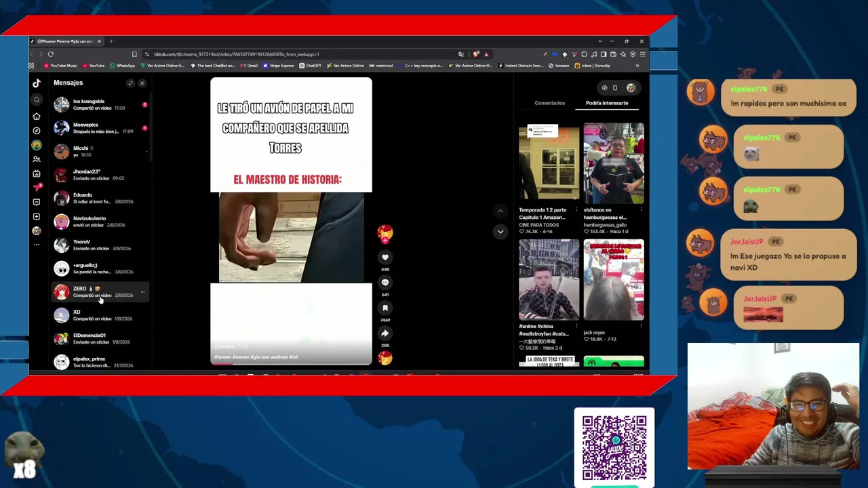Screen dimensions: 868x488
Task: Go to the Home feed icon
Action: click(x=37, y=116)
